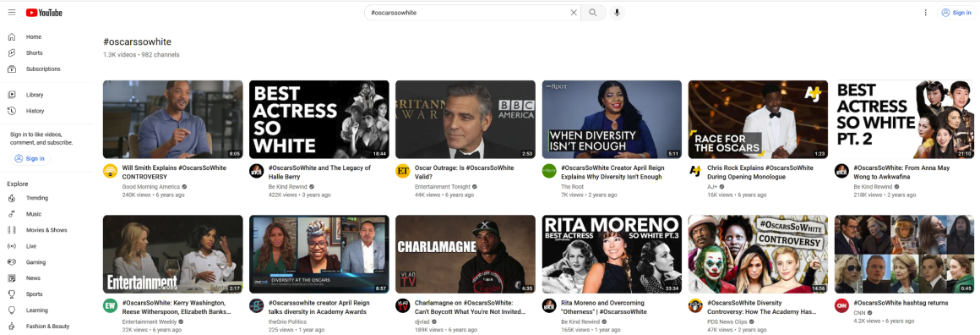
Task: Click the Live broadcast icon
Action: [12, 246]
